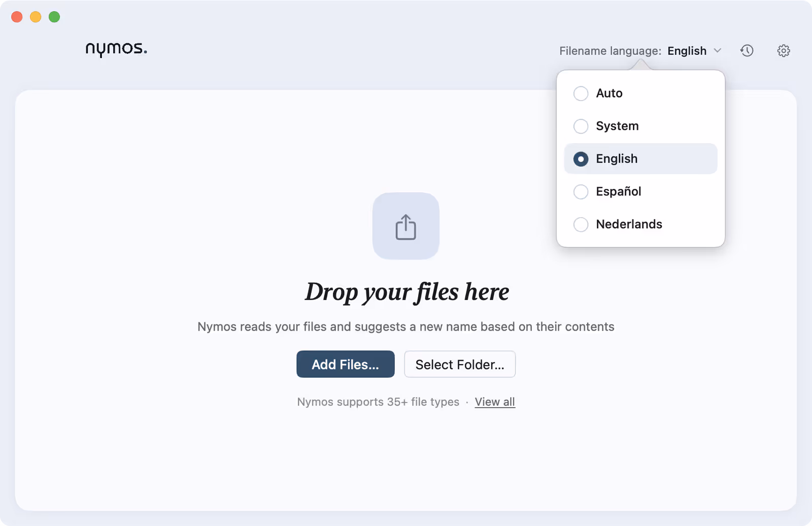Viewport: 812px width, 526px height.
Task: Click the Nymos description sentence about contents
Action: coord(406,326)
